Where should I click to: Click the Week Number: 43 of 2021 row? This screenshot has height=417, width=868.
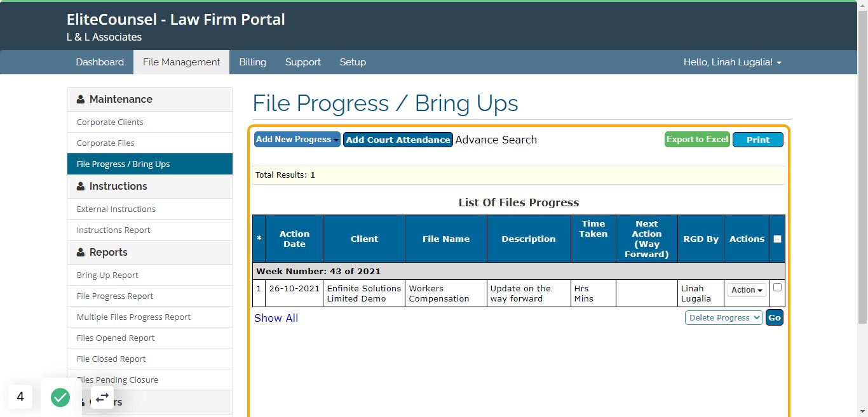(519, 271)
